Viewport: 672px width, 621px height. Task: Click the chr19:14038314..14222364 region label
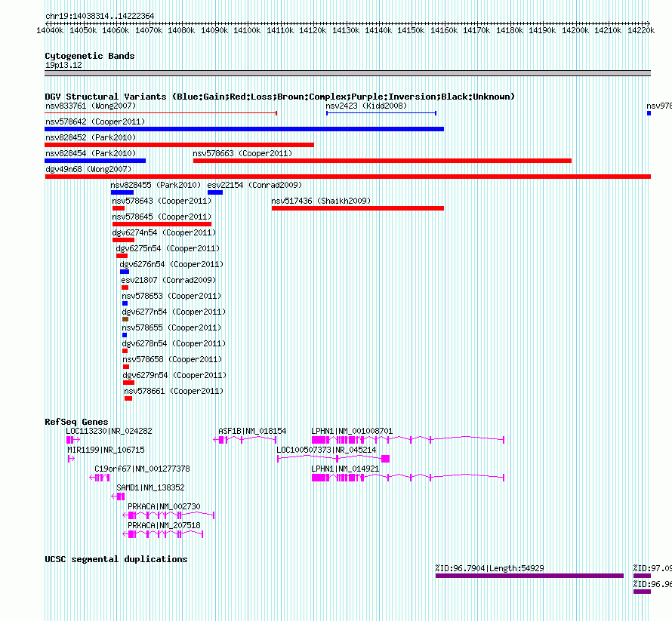pyautogui.click(x=100, y=16)
